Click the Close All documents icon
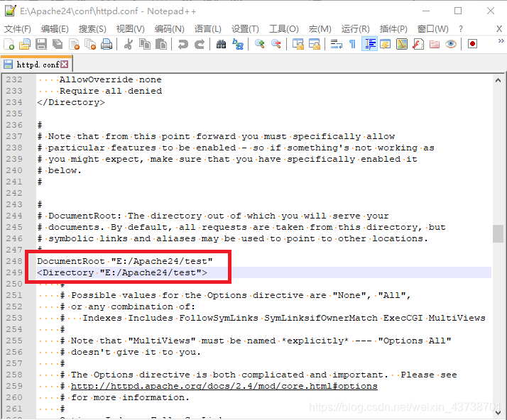507x420 pixels. (x=90, y=44)
